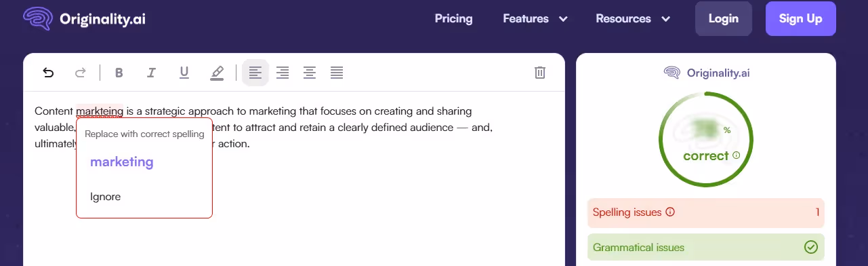Click the Sign Up button
This screenshot has width=868, height=266.
[801, 19]
